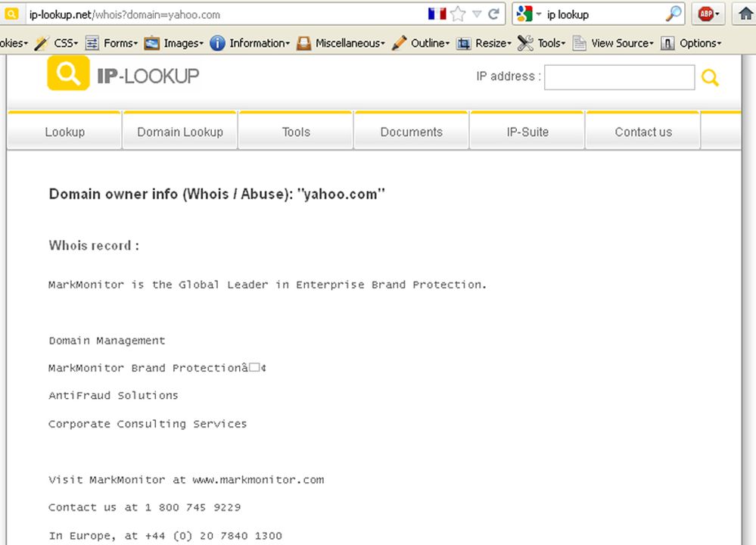Click the magnifier in the browser search box
This screenshot has width=756, height=545.
click(x=673, y=14)
